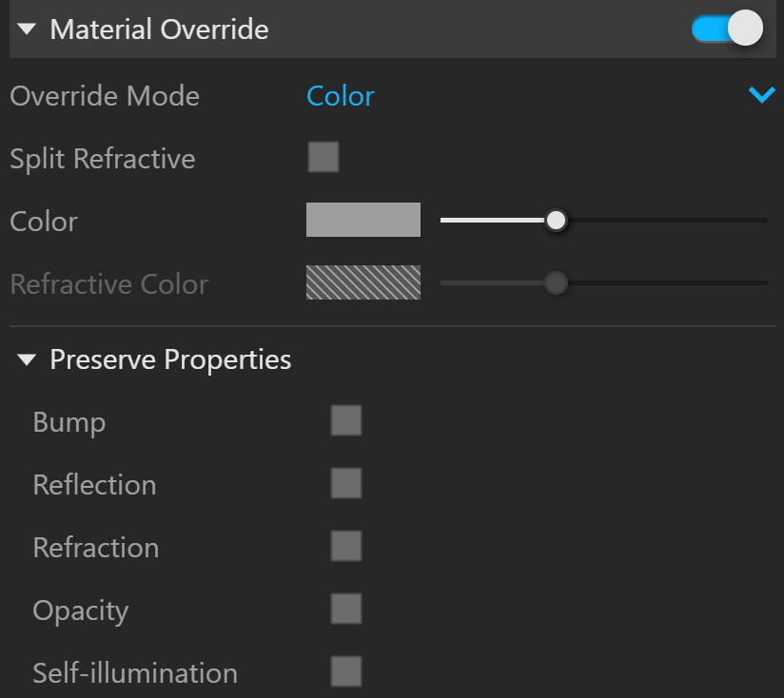Screen dimensions: 784x698
Task: Turn off the Material Override switch
Action: click(x=728, y=28)
